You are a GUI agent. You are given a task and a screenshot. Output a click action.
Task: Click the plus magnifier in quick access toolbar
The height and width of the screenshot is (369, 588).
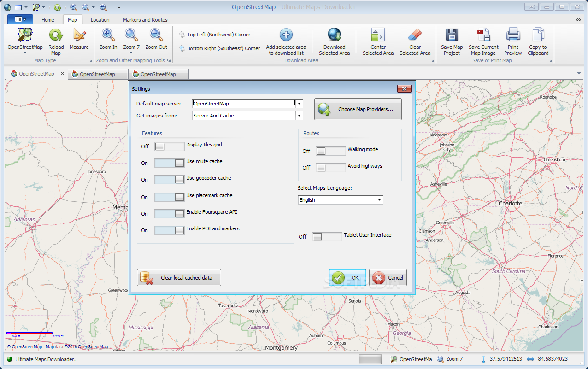[x=74, y=7]
